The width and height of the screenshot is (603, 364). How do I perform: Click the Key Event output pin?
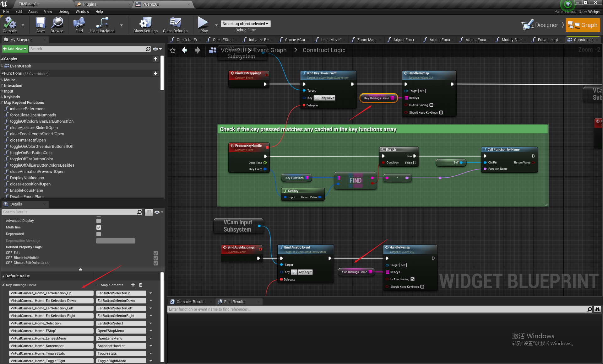(265, 169)
